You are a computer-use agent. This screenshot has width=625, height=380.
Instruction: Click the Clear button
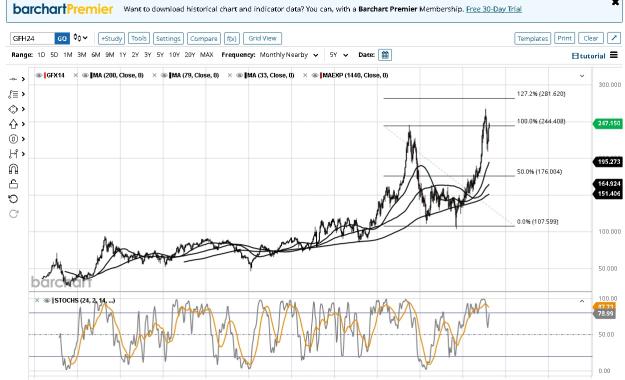[591, 38]
